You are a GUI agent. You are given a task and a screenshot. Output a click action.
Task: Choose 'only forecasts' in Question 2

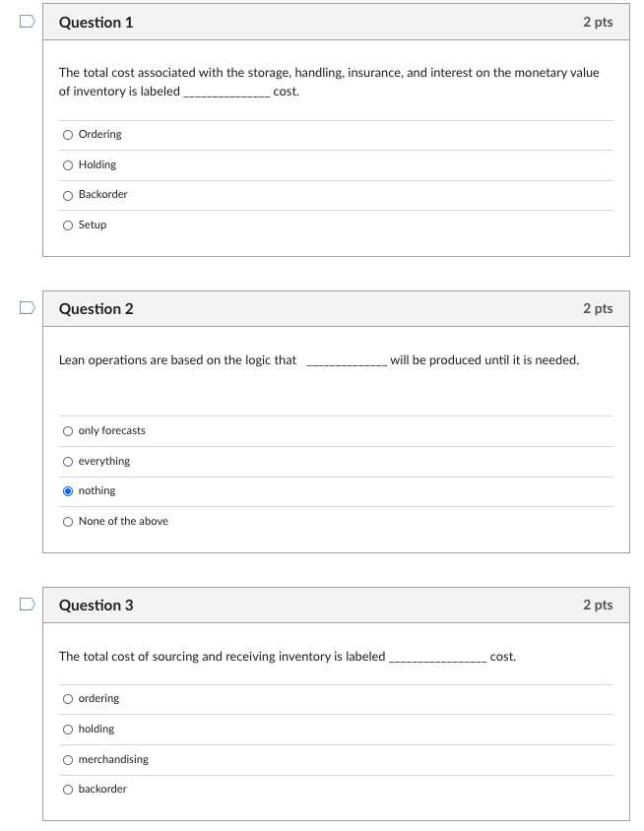[68, 430]
